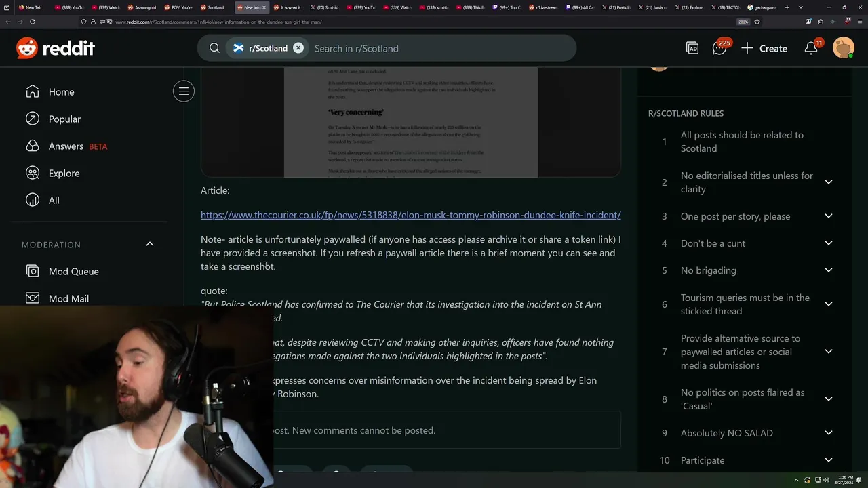Open the user avatar menu
The height and width of the screenshot is (488, 868).
point(843,48)
